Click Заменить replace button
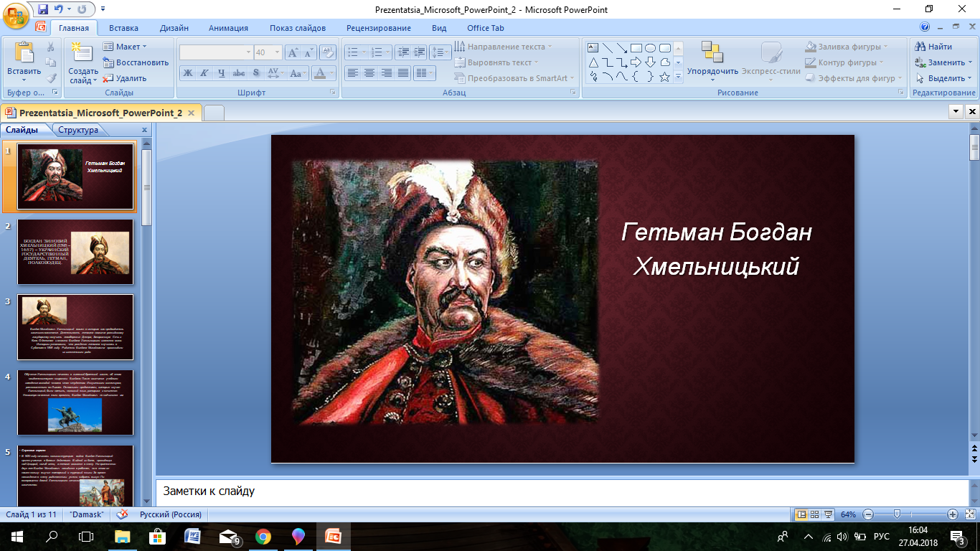 click(943, 62)
